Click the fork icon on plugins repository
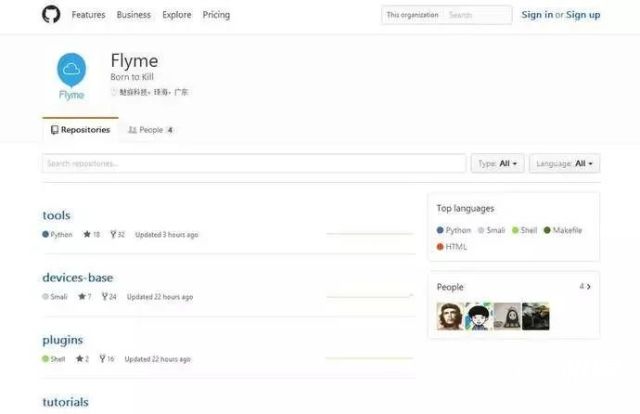The width and height of the screenshot is (640, 414). click(102, 359)
